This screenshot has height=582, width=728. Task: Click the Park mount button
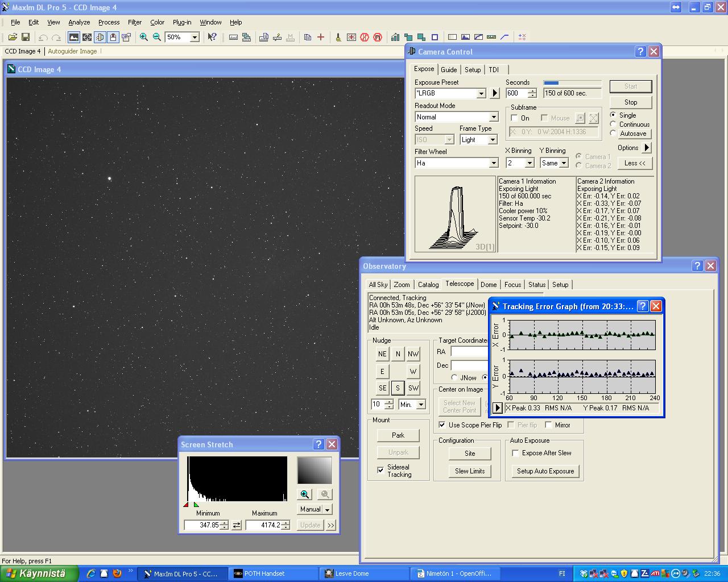pos(398,435)
